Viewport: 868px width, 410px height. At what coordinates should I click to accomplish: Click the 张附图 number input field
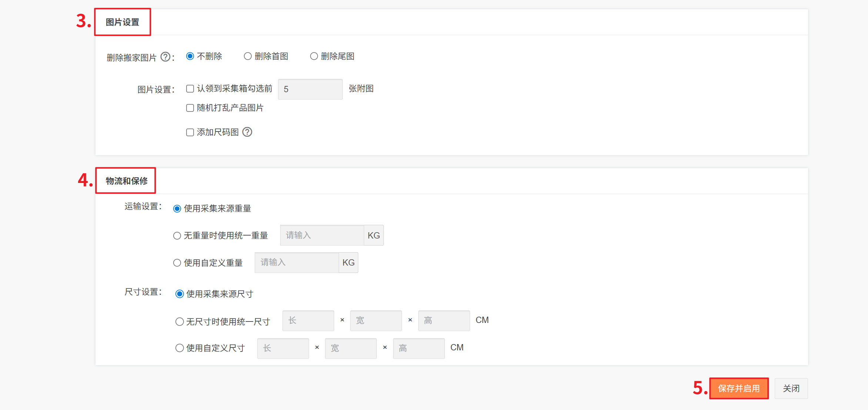pyautogui.click(x=310, y=89)
